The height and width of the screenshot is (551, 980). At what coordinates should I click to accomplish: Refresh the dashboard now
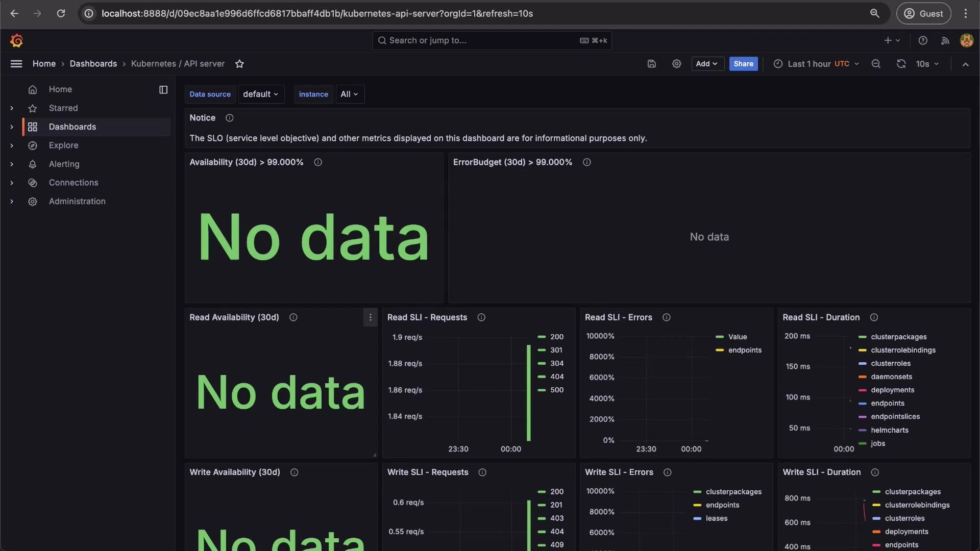pos(901,64)
